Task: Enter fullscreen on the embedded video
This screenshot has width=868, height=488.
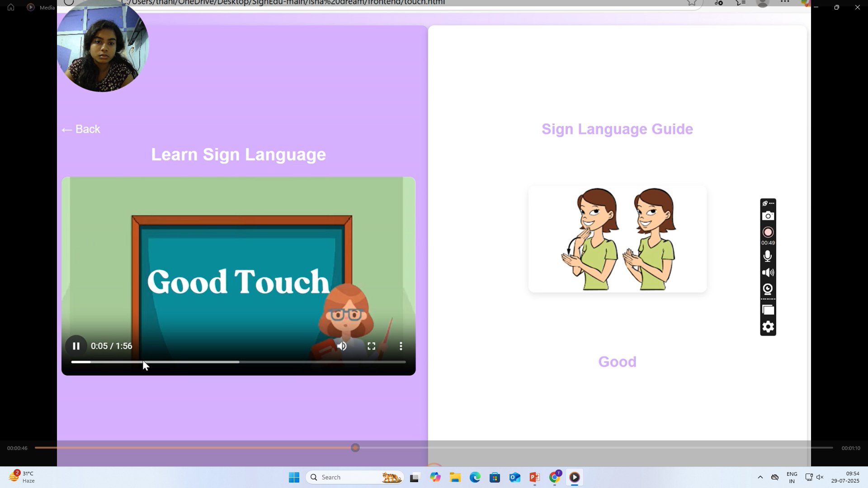Action: coord(371,346)
